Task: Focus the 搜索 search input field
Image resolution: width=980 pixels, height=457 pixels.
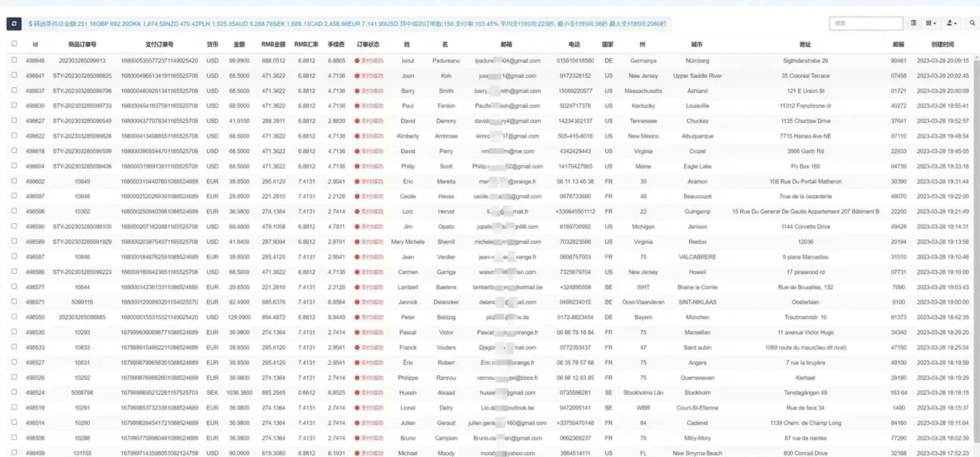Action: click(x=866, y=23)
